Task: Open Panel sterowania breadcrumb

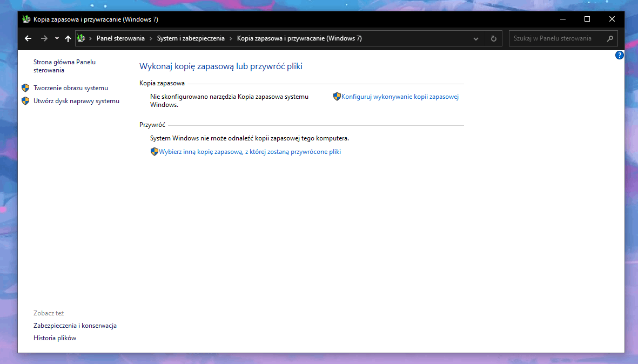Action: pos(120,38)
